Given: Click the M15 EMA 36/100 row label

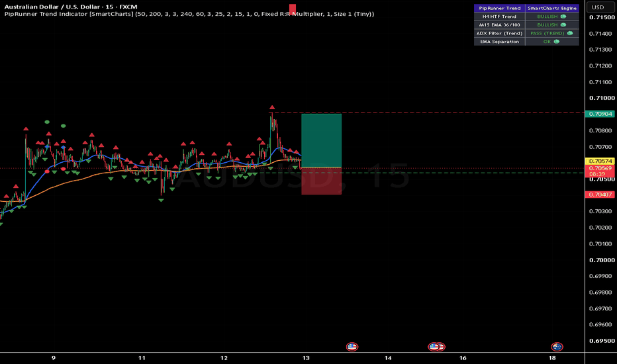Looking at the screenshot, I should coord(500,24).
